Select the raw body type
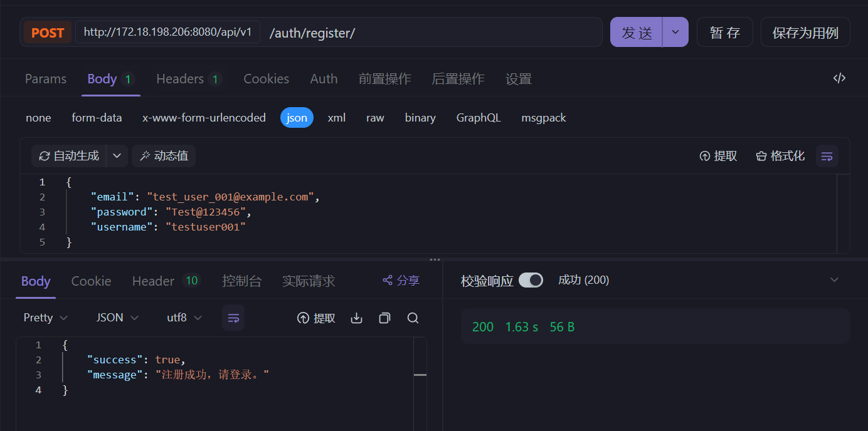This screenshot has width=868, height=431. [x=375, y=117]
